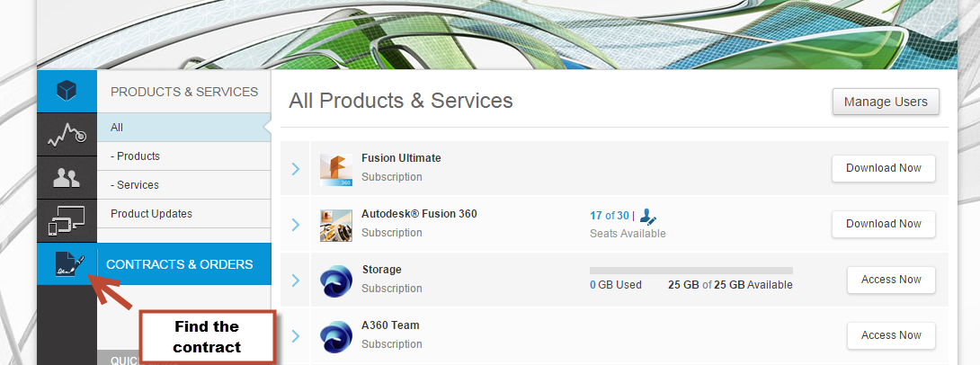Expand the Storage row
The height and width of the screenshot is (365, 980).
pyautogui.click(x=296, y=280)
